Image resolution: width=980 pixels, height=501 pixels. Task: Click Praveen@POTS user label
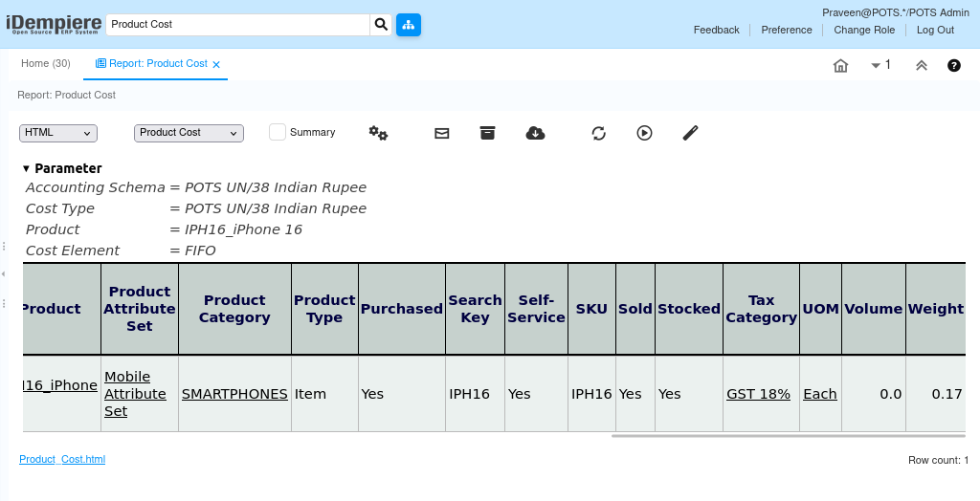[x=896, y=12]
